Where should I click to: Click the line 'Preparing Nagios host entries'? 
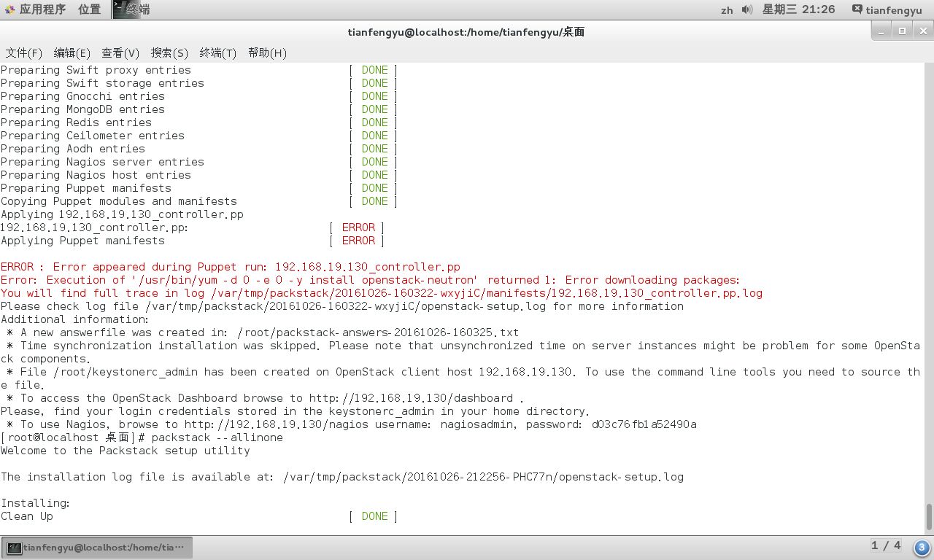(x=96, y=175)
